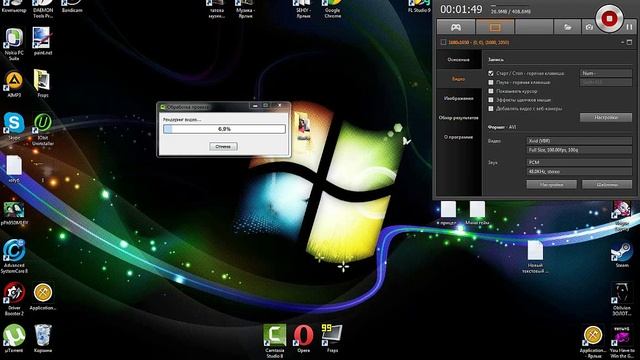Open Oblivion game desktop icon

(x=622, y=299)
